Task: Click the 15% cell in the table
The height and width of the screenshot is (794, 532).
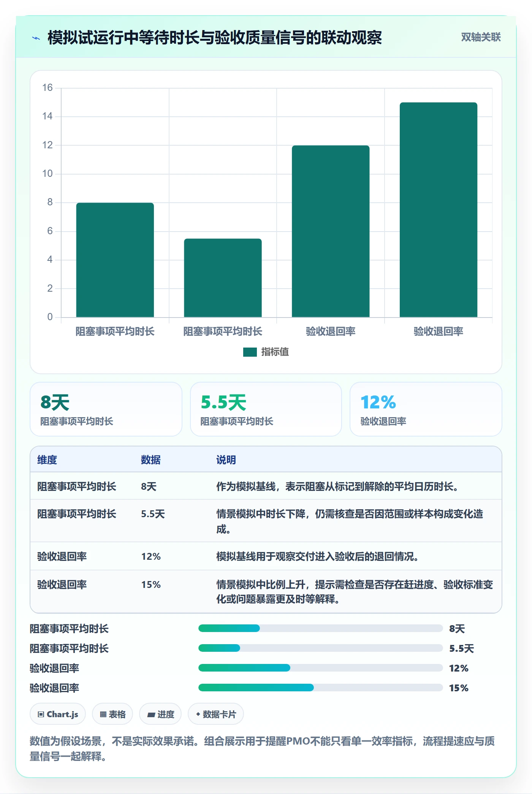Action: (151, 584)
